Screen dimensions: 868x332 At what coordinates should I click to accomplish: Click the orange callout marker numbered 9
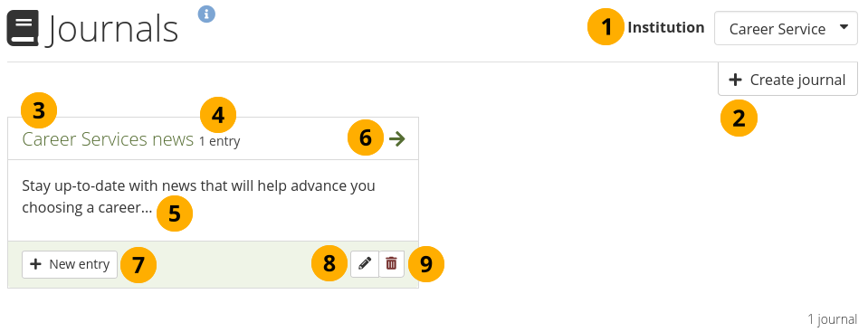point(426,264)
